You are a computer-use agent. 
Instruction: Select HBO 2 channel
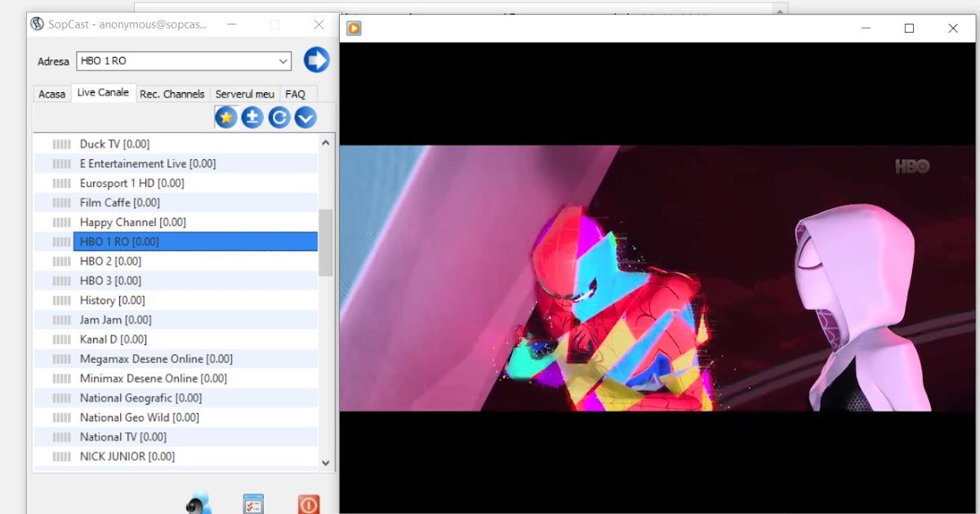tap(110, 261)
